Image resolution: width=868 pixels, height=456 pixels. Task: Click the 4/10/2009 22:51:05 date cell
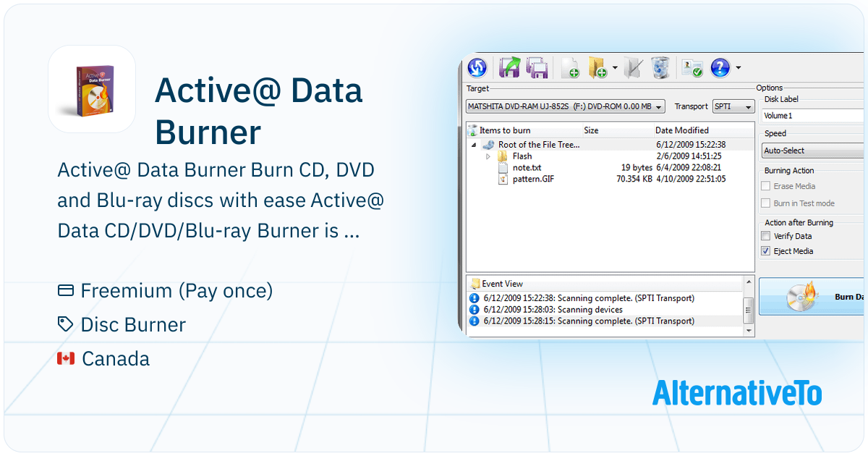point(691,179)
